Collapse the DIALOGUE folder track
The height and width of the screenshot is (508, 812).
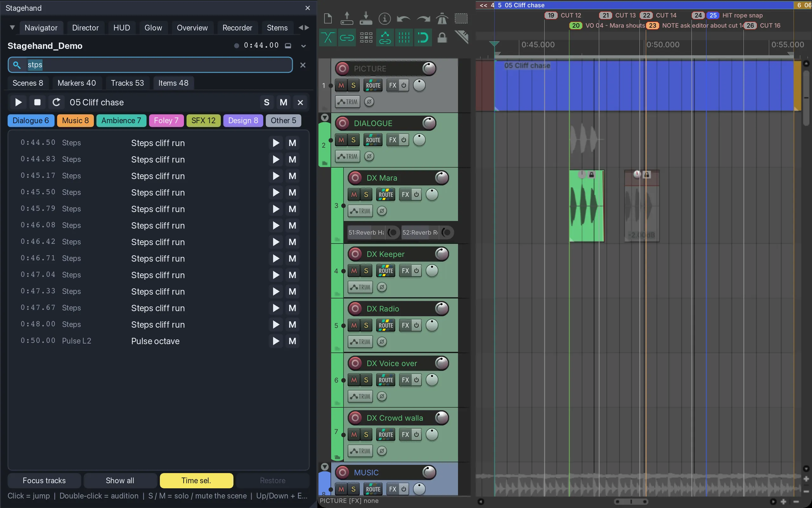click(x=324, y=117)
